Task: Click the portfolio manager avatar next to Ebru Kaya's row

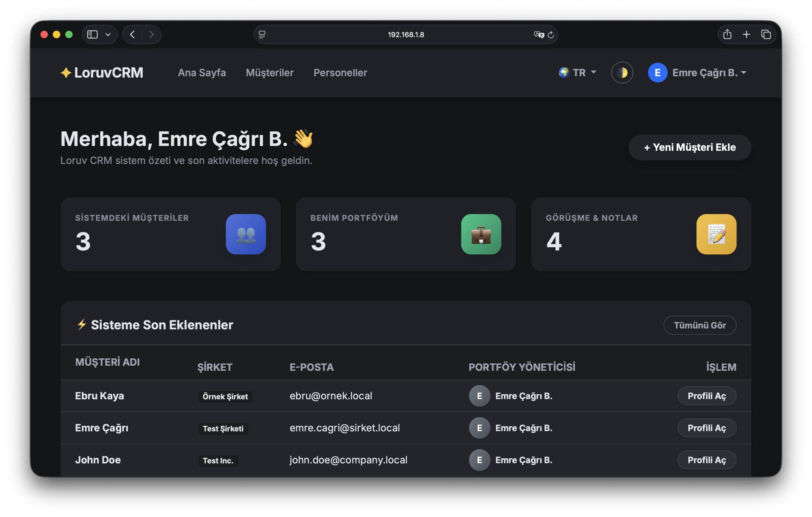Action: point(479,396)
